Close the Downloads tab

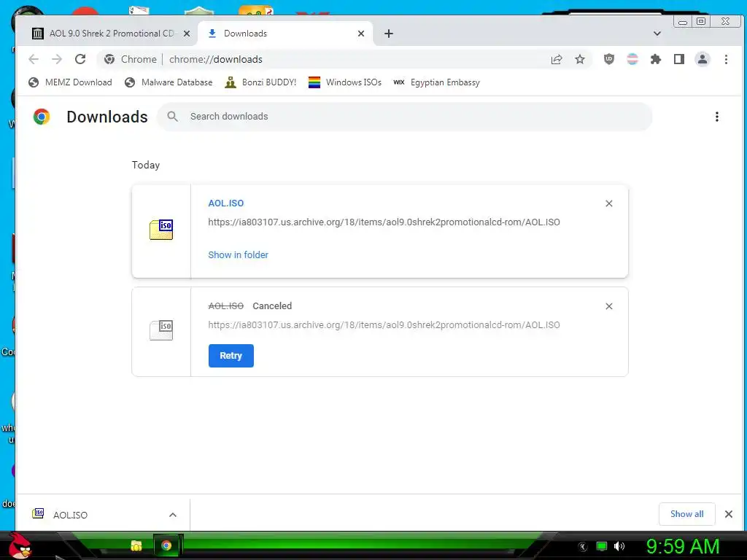(x=361, y=34)
